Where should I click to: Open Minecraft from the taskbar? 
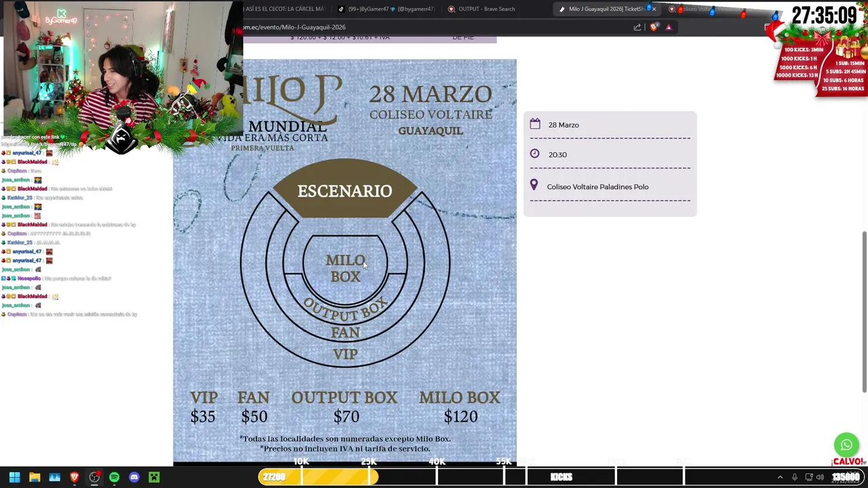pos(154,477)
